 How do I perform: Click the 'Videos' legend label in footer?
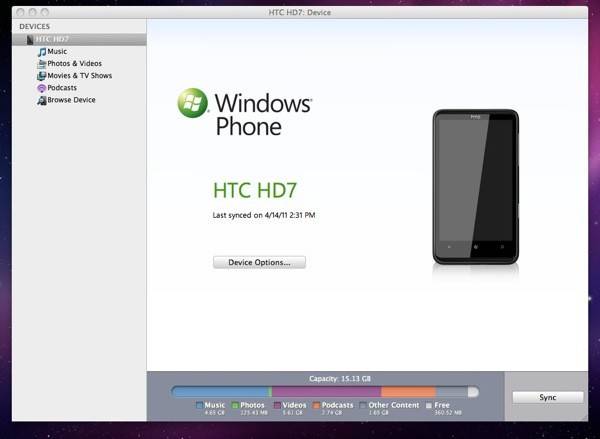click(x=294, y=405)
